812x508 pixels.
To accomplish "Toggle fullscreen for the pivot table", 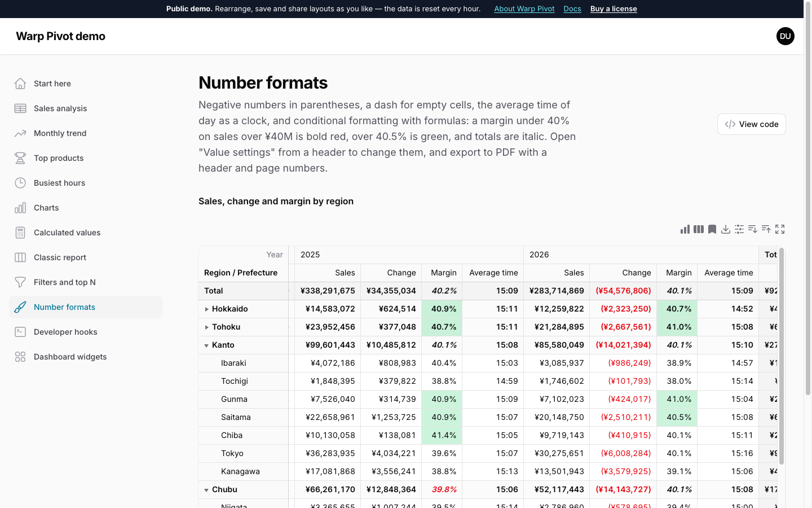I will [x=780, y=229].
